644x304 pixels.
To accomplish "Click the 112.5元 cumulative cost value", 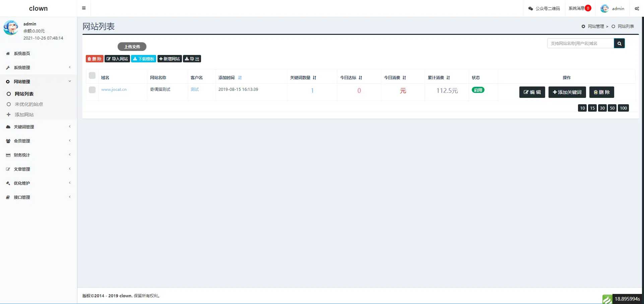I will coord(447,90).
